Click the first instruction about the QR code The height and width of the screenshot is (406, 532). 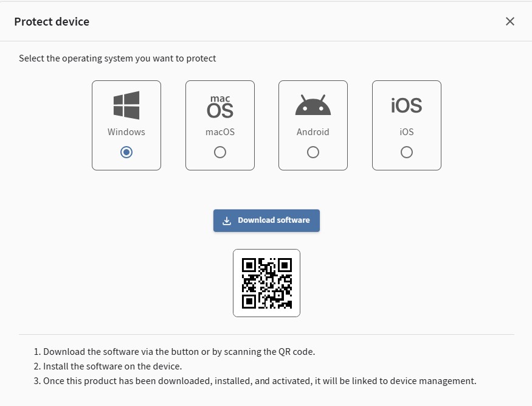coord(179,352)
